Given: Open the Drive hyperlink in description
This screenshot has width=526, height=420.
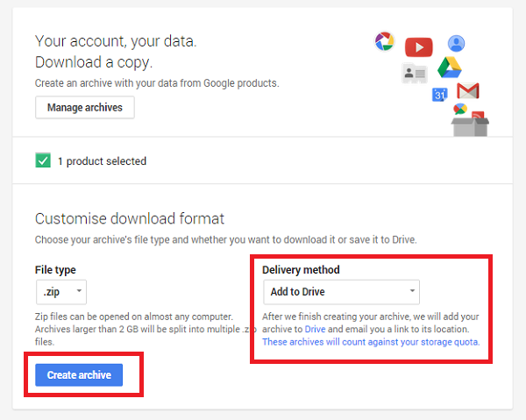Looking at the screenshot, I should click(315, 329).
